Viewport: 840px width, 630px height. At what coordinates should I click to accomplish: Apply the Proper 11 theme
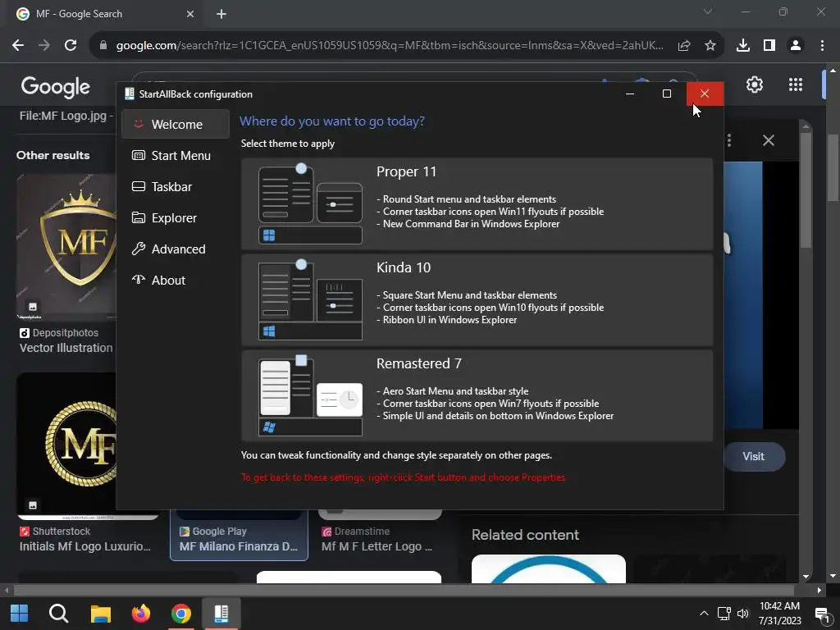pyautogui.click(x=477, y=203)
